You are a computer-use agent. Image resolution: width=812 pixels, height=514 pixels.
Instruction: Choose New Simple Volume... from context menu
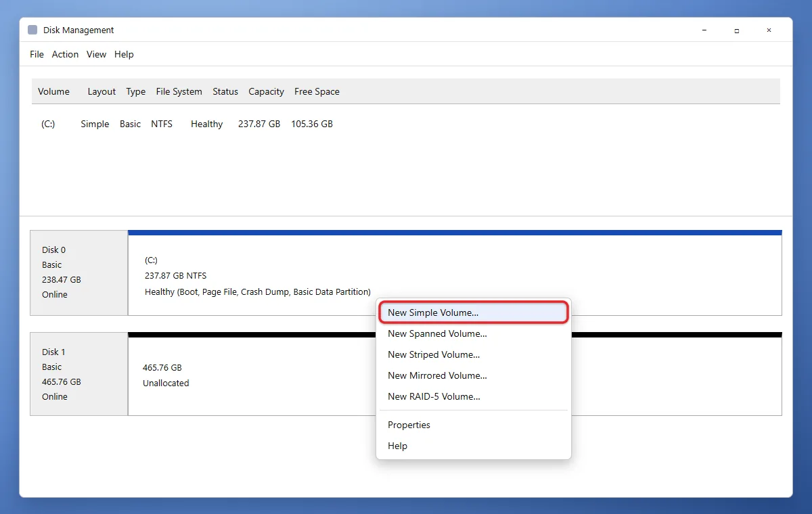[x=473, y=312]
